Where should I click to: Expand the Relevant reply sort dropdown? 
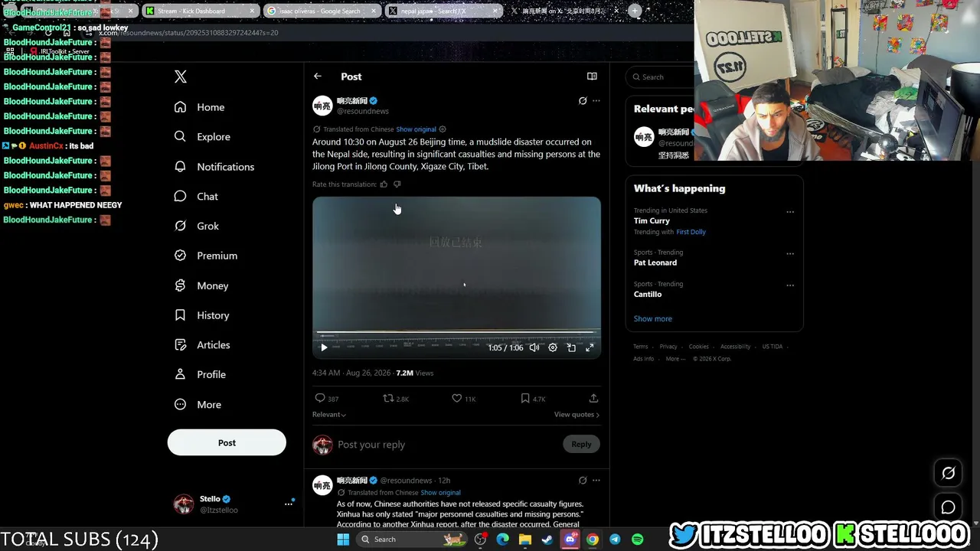pos(329,415)
